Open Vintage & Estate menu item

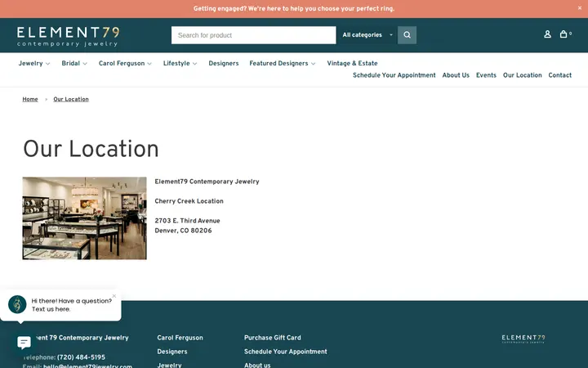coord(352,64)
